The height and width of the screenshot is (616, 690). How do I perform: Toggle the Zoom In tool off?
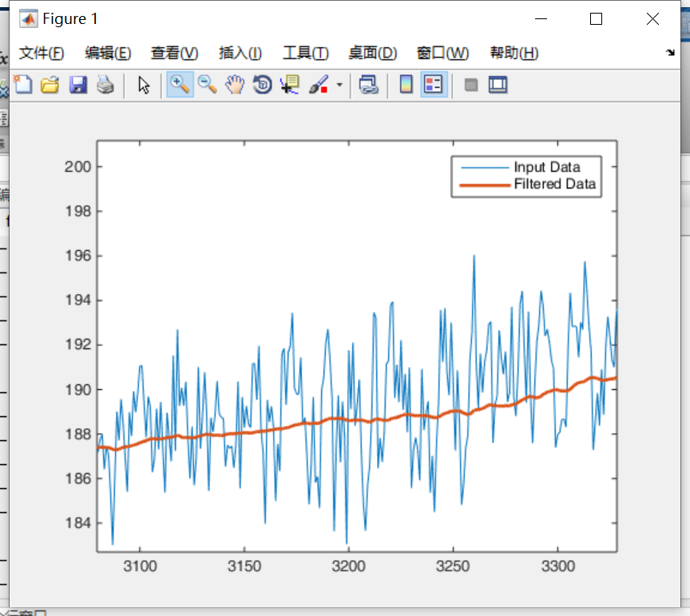click(180, 85)
